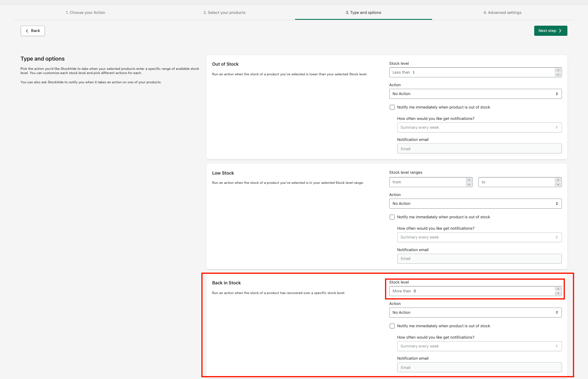This screenshot has height=379, width=588.
Task: Increase Back in Stock level with up arrow
Action: 558,289
